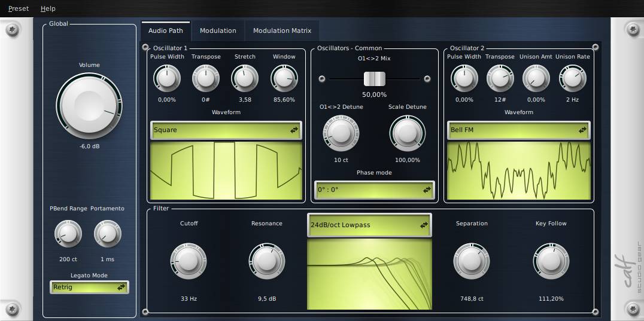Click the Unison Rate knob
This screenshot has width=644, height=321.
[x=573, y=78]
